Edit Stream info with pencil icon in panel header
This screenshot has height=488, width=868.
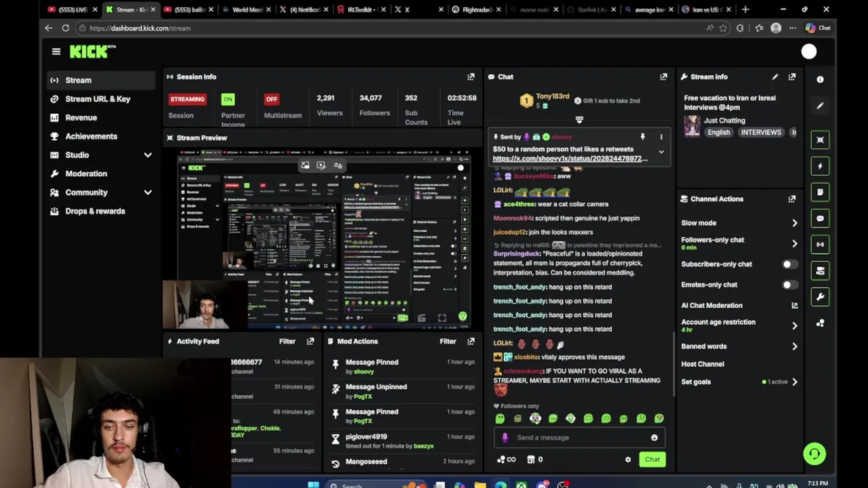point(775,77)
